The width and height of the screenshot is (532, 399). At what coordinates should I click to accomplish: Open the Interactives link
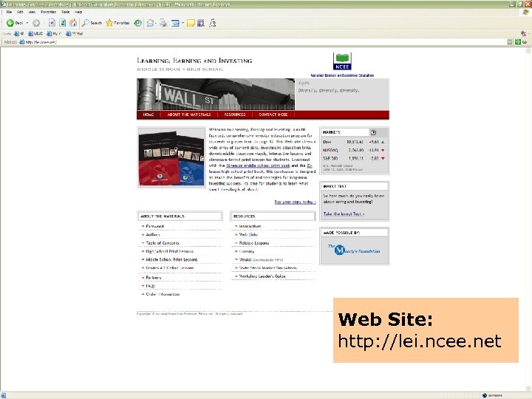250,226
